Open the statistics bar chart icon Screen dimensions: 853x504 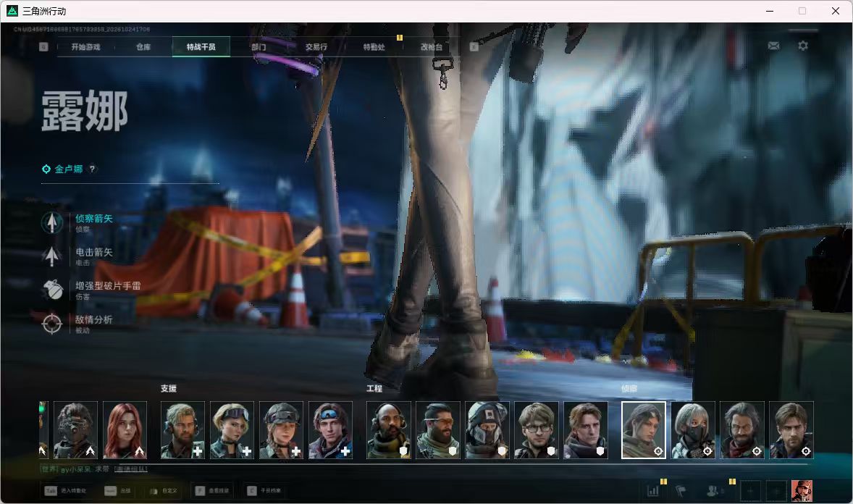[653, 491]
